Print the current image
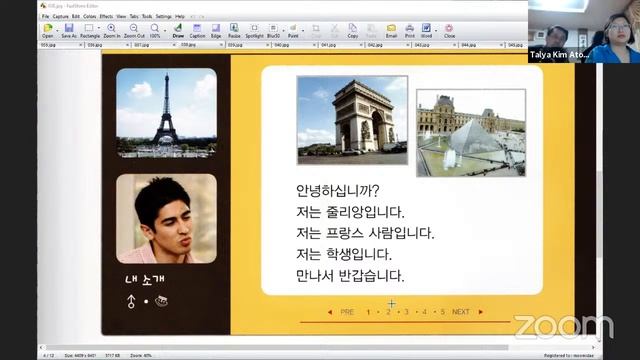Screen dimensions: 640x360 [x=410, y=28]
